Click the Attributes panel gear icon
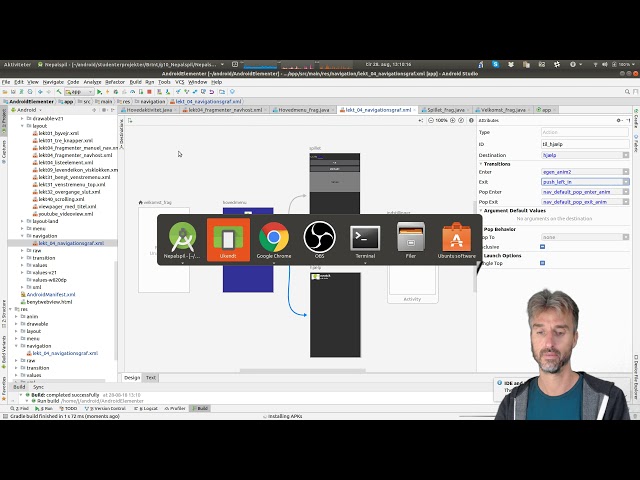The image size is (640, 480). click(619, 120)
